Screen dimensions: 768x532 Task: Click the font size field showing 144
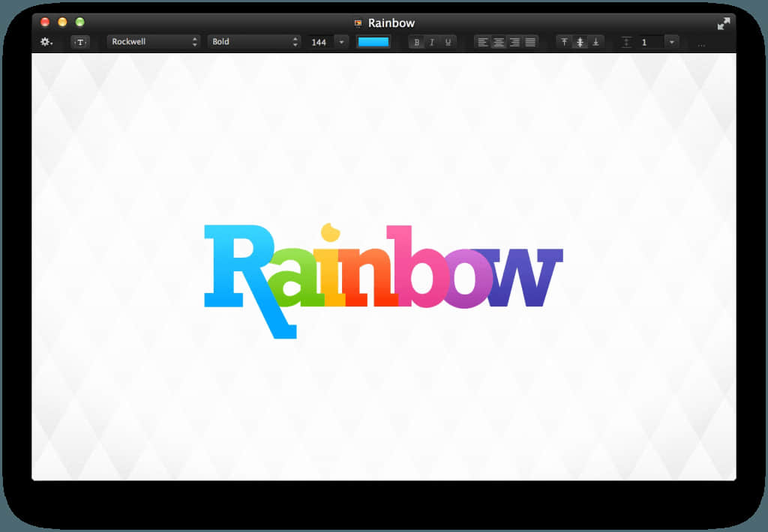[x=319, y=42]
